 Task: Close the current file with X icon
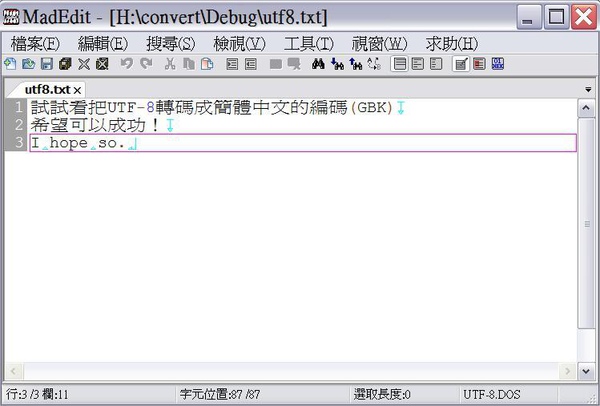(x=84, y=64)
